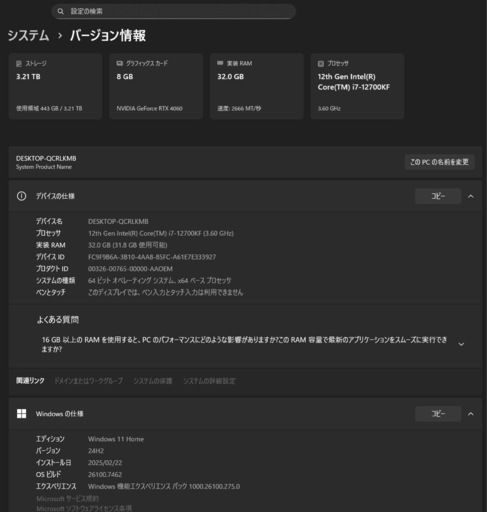Copy the Windows の仕様 details

[x=438, y=414]
